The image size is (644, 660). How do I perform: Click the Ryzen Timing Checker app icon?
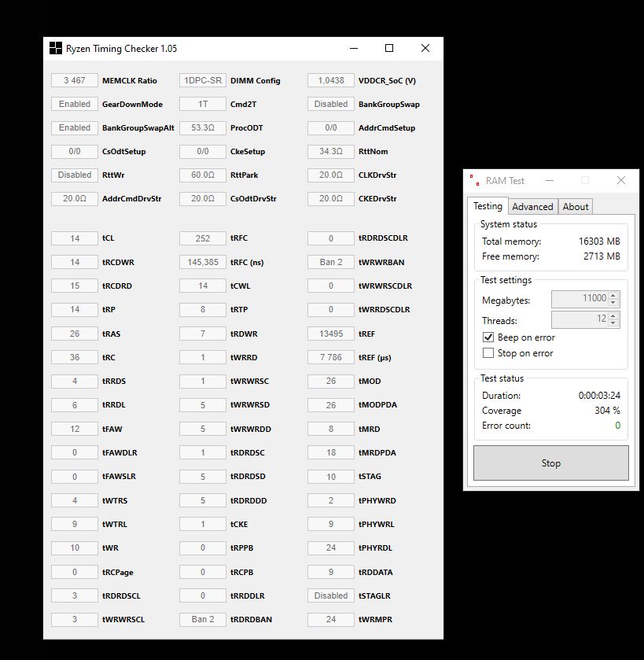[56, 49]
